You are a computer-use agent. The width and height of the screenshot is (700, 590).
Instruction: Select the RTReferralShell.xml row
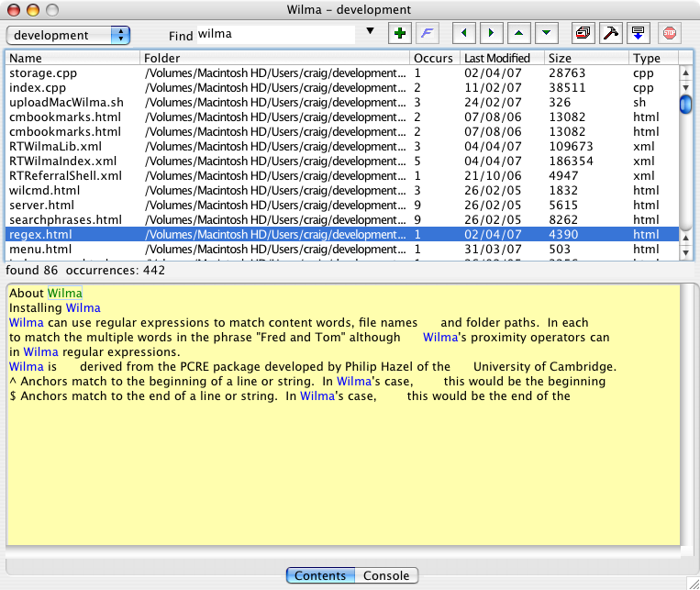point(342,176)
